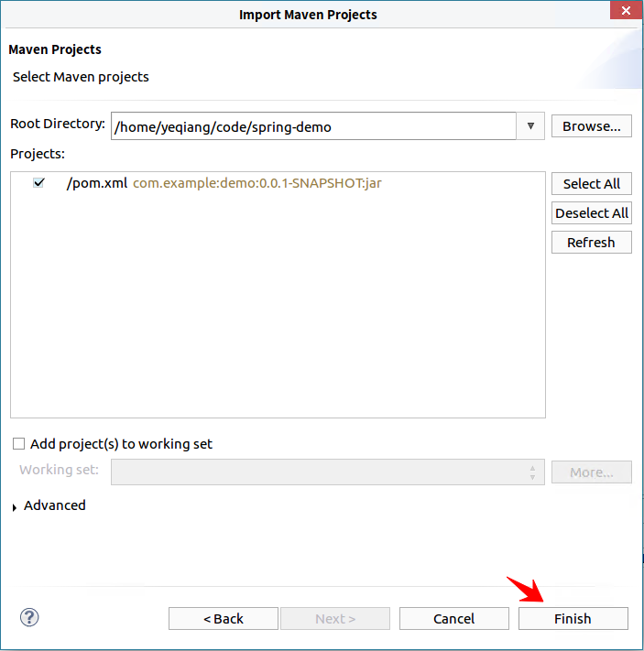The width and height of the screenshot is (644, 651).
Task: Click the com.example:demo:0.0.1-SNAPSHOT:jar text
Action: coord(257,183)
